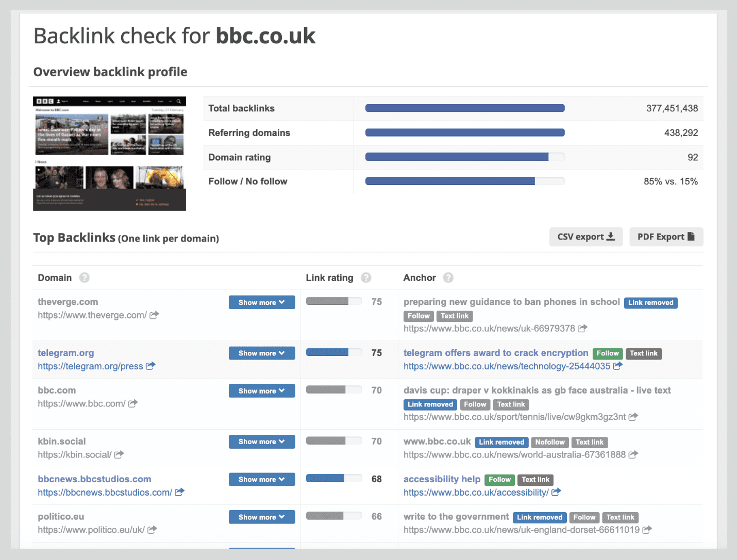The height and width of the screenshot is (560, 737).
Task: Click the 'accessibility help' anchor link
Action: pos(442,479)
